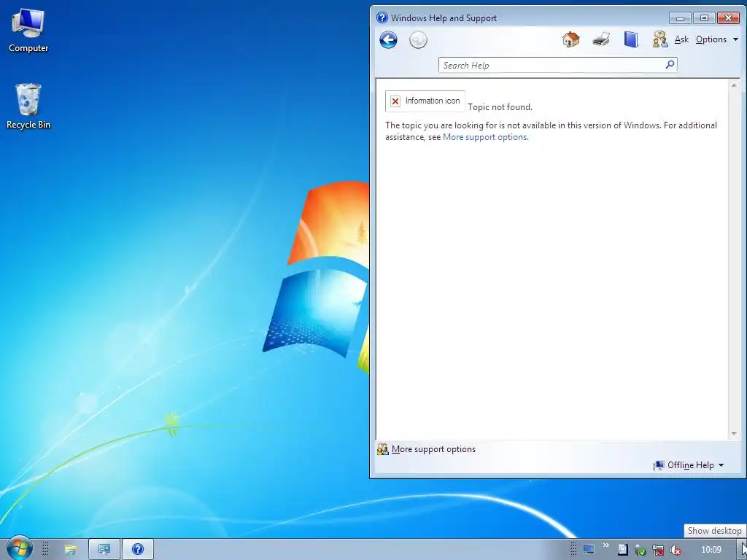Viewport: 747px width, 560px height.
Task: Click the magnifier Search Help button
Action: coord(670,64)
